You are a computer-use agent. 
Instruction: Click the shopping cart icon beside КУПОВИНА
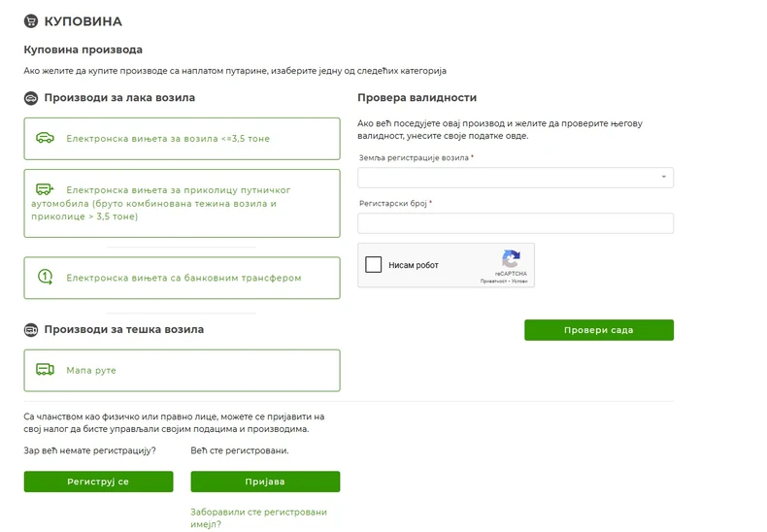point(31,20)
